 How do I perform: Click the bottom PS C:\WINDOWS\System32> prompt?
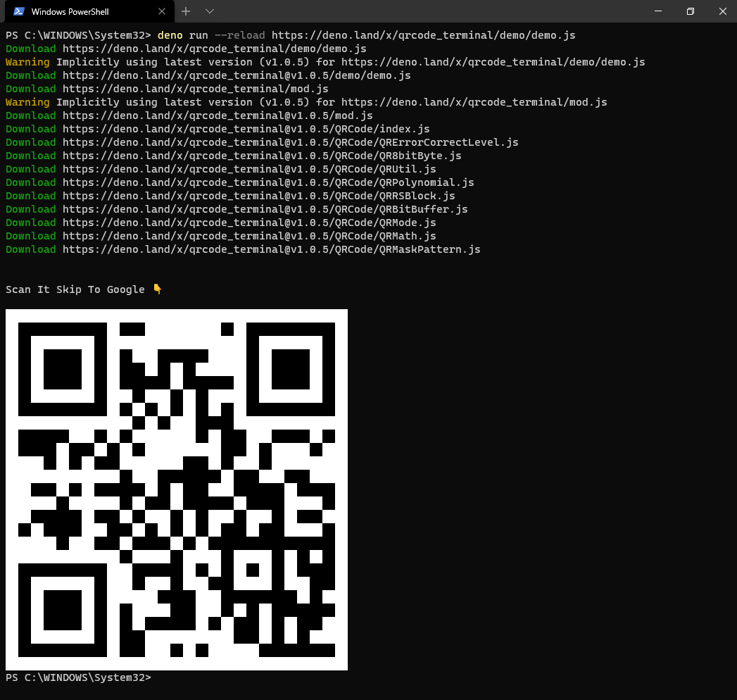click(x=79, y=677)
